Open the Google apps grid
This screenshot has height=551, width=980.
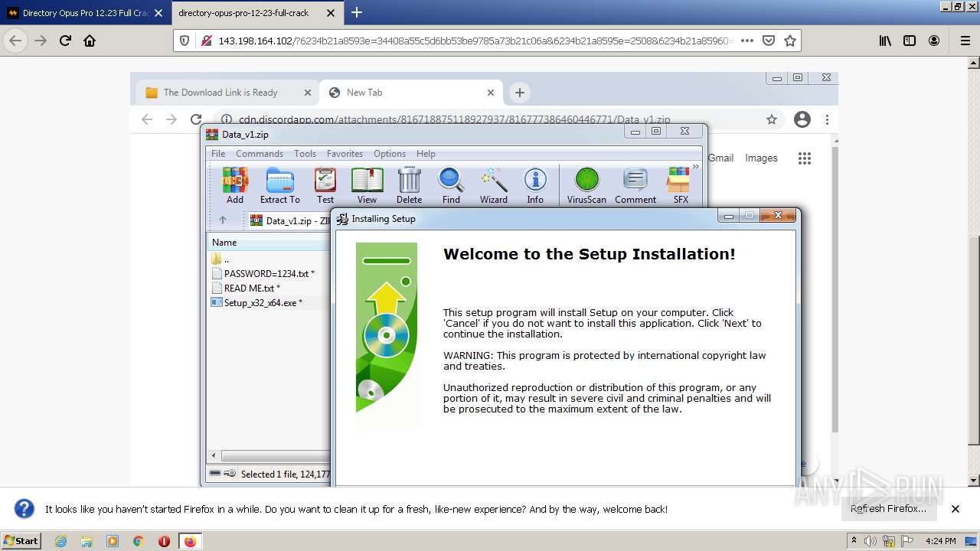[x=804, y=158]
